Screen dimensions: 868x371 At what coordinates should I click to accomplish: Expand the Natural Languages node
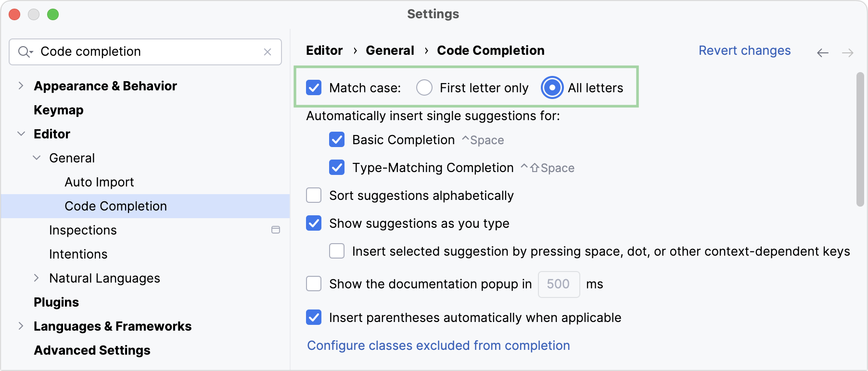[x=36, y=278]
